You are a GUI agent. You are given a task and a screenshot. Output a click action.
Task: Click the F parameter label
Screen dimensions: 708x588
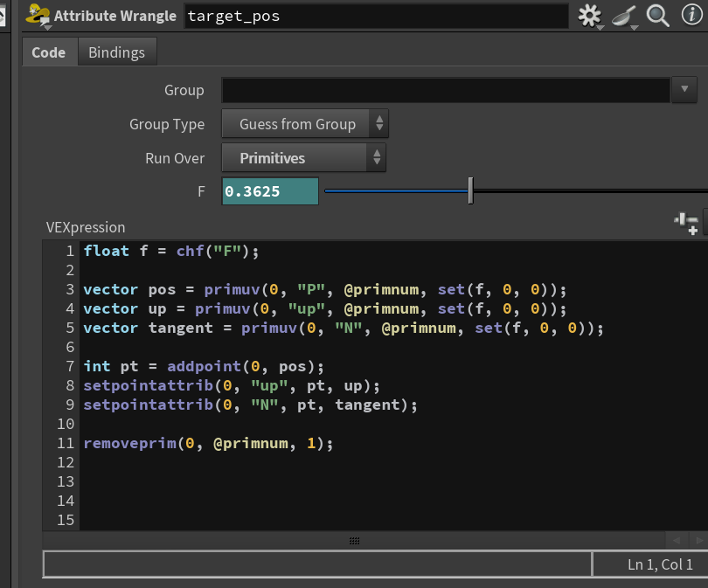click(201, 191)
